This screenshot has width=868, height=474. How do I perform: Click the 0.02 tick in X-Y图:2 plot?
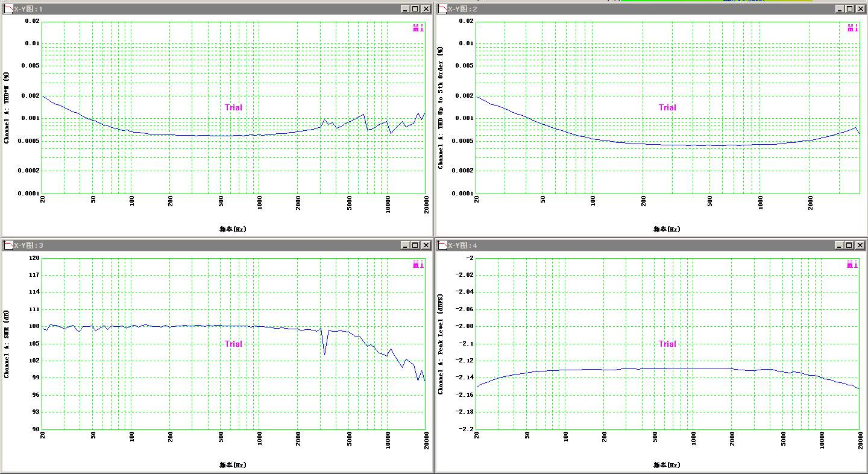pyautogui.click(x=467, y=21)
